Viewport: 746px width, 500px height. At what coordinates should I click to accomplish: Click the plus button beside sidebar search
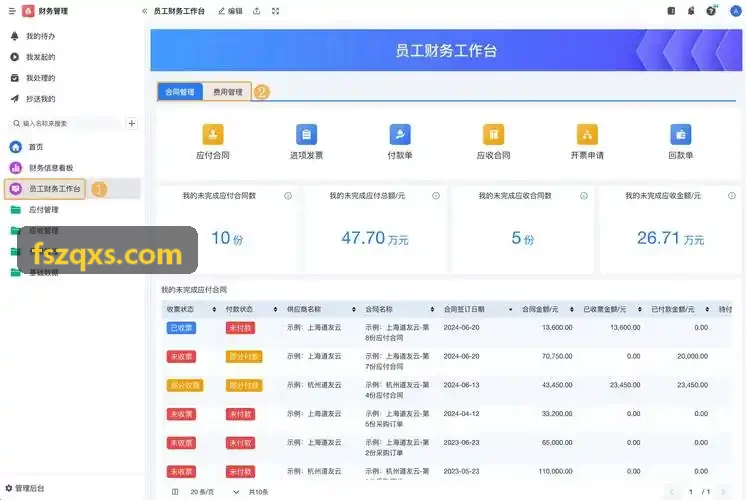(x=132, y=124)
